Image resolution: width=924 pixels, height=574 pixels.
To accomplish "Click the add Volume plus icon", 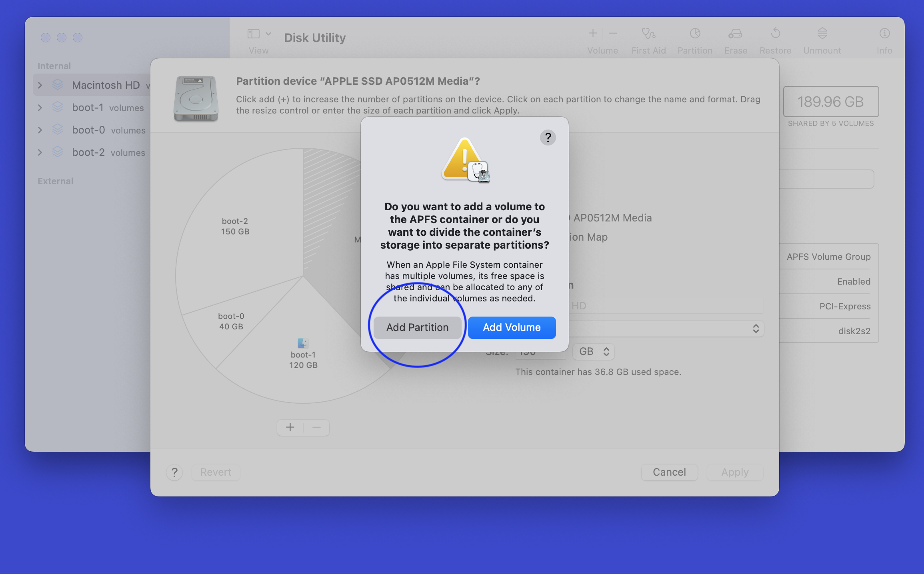I will tap(593, 33).
